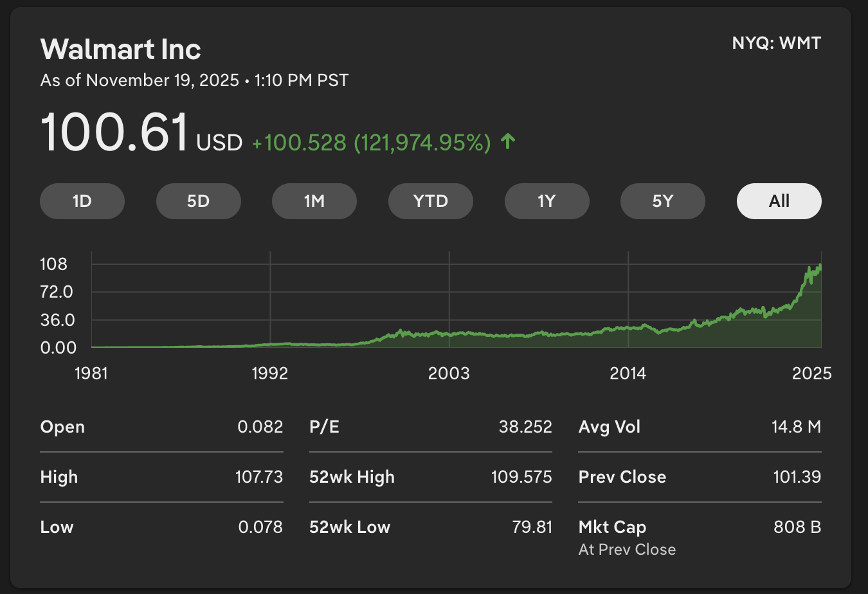868x594 pixels.
Task: Select the 5Y time range
Action: coord(662,201)
